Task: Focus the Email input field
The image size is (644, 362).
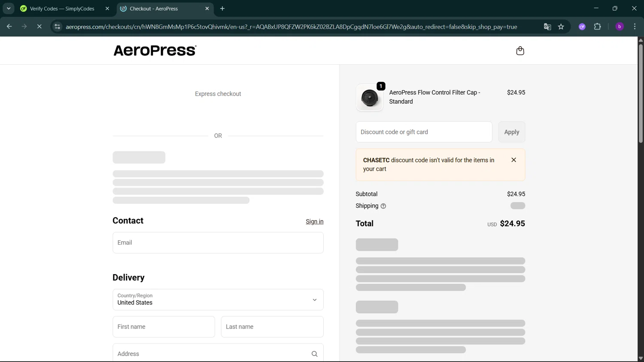Action: point(218,243)
